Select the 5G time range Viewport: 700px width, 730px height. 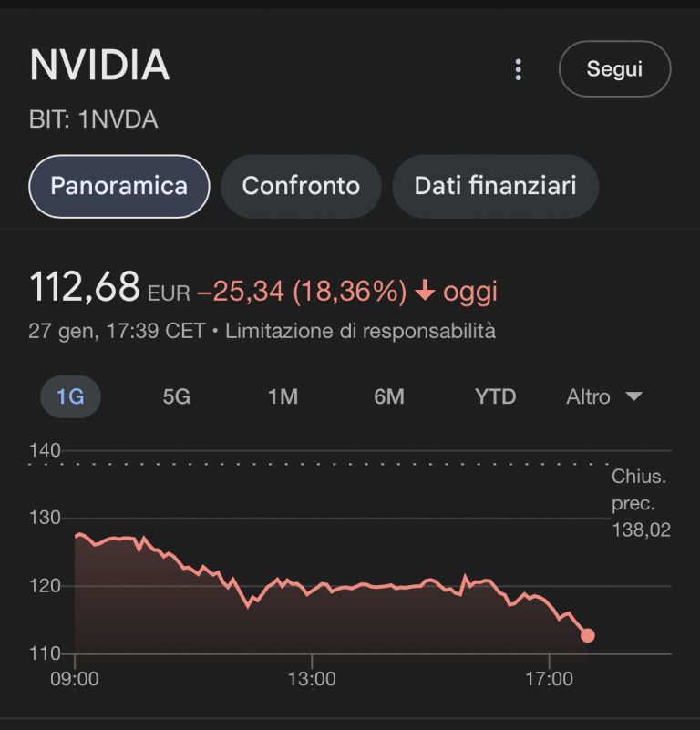[x=177, y=396]
